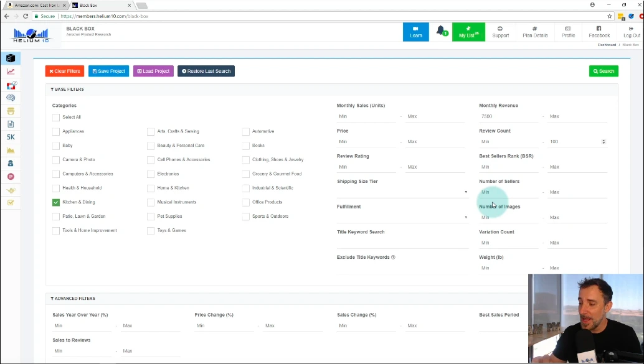Click the green Search button

click(x=603, y=71)
